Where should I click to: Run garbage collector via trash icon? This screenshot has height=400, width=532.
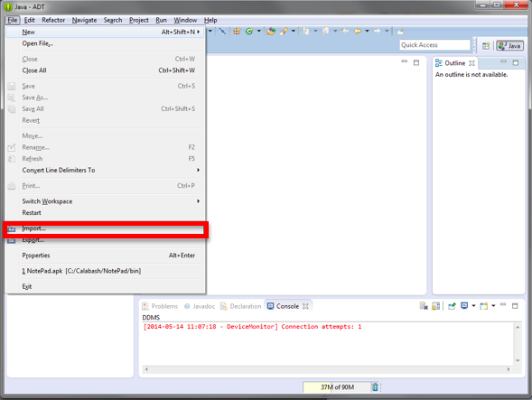(x=375, y=386)
